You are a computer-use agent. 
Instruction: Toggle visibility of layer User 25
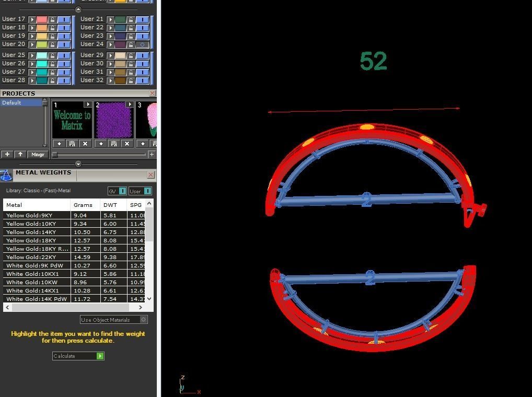[64, 55]
